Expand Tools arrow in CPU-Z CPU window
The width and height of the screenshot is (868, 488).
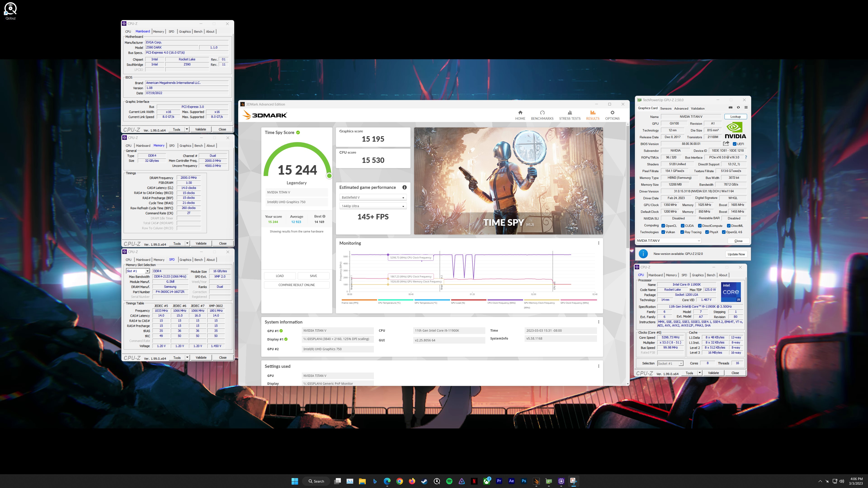[x=700, y=373]
